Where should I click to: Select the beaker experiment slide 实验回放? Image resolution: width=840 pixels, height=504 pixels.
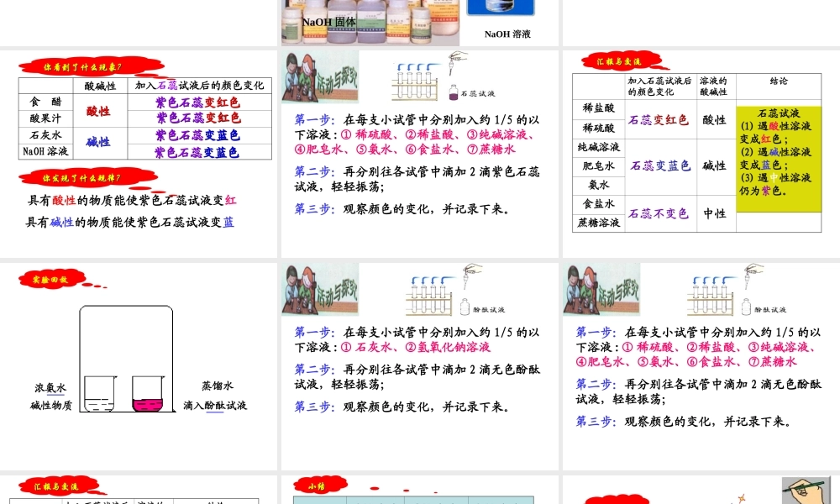pyautogui.click(x=139, y=366)
